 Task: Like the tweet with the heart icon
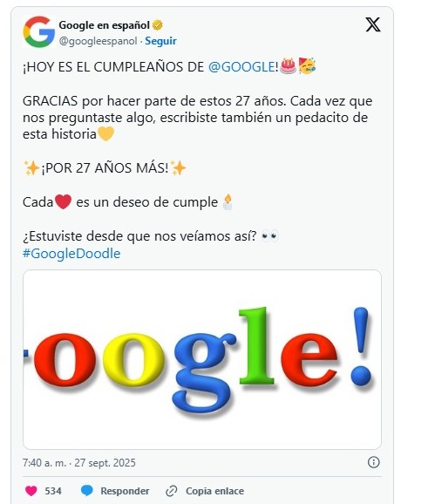(x=31, y=491)
